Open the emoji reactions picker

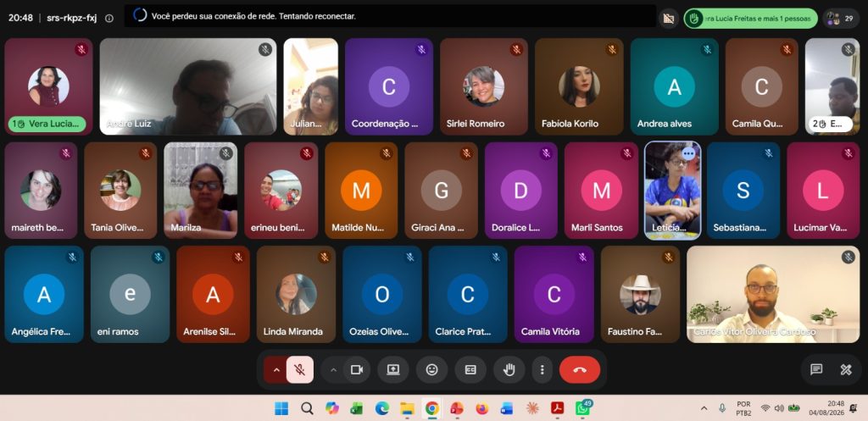click(x=431, y=370)
